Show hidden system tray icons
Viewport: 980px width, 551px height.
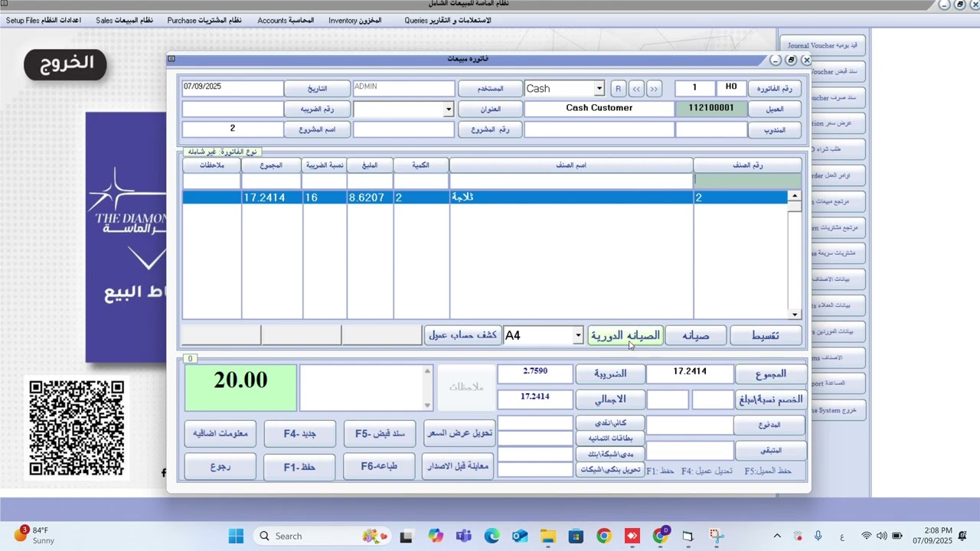click(777, 536)
